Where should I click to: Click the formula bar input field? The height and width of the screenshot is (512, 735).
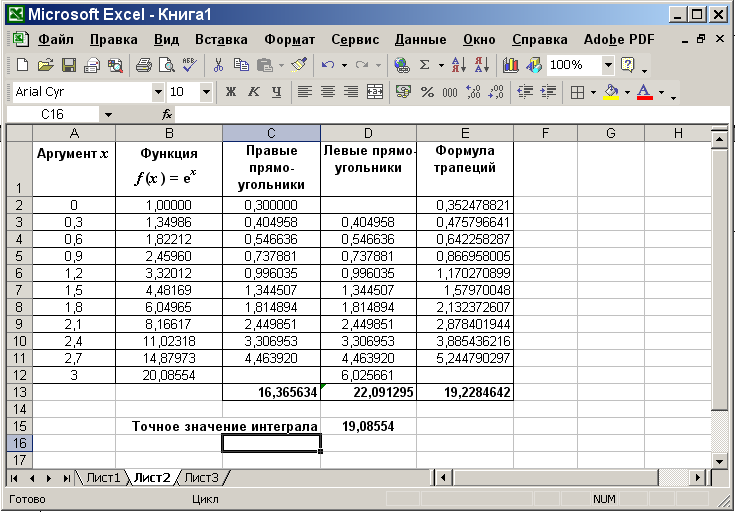point(452,114)
